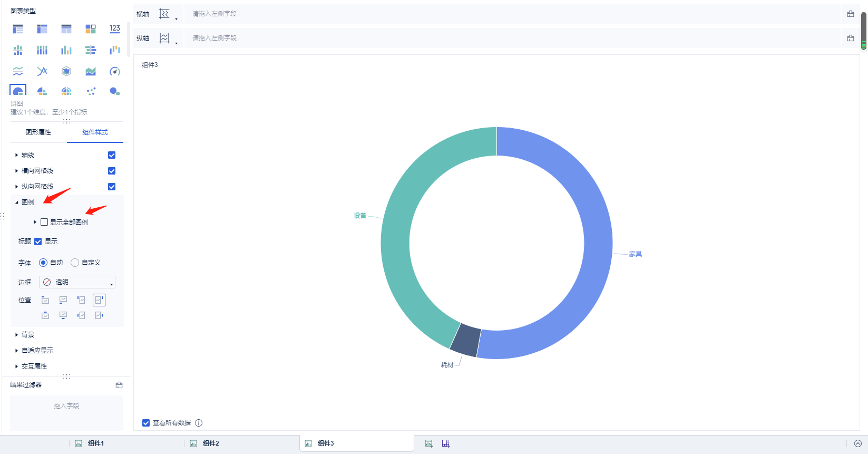Open the 边框 透明 dropdown
Screen dimensions: 868x454
[x=77, y=282]
